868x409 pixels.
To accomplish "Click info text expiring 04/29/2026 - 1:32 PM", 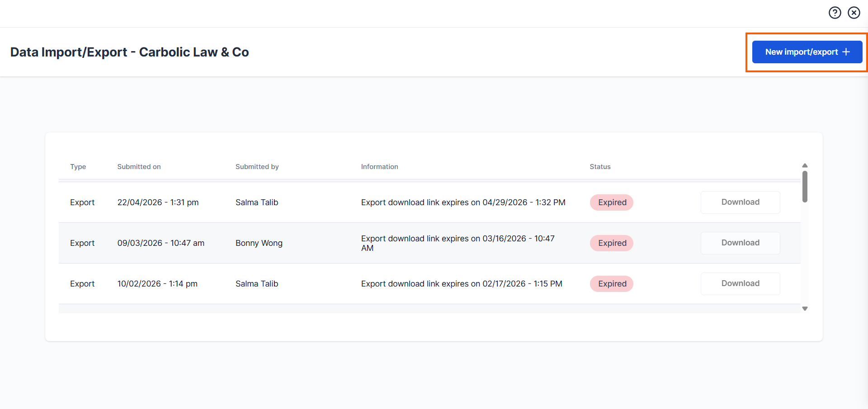I will coord(463,202).
